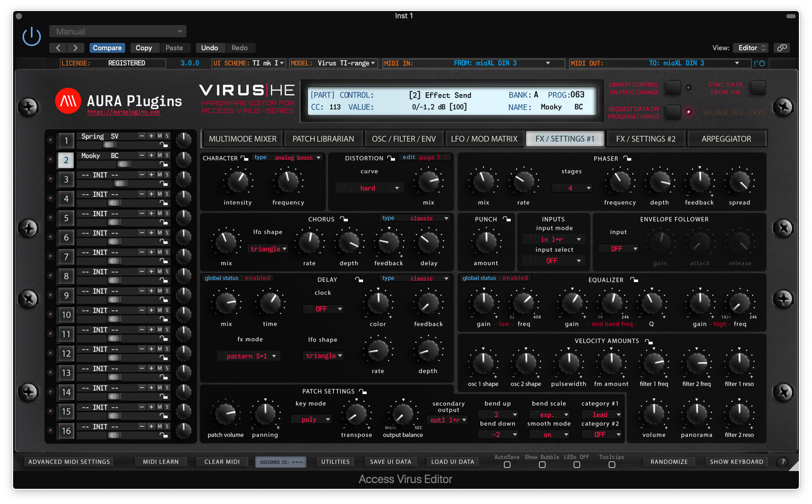Click the minus button on part 1 row

(x=142, y=136)
